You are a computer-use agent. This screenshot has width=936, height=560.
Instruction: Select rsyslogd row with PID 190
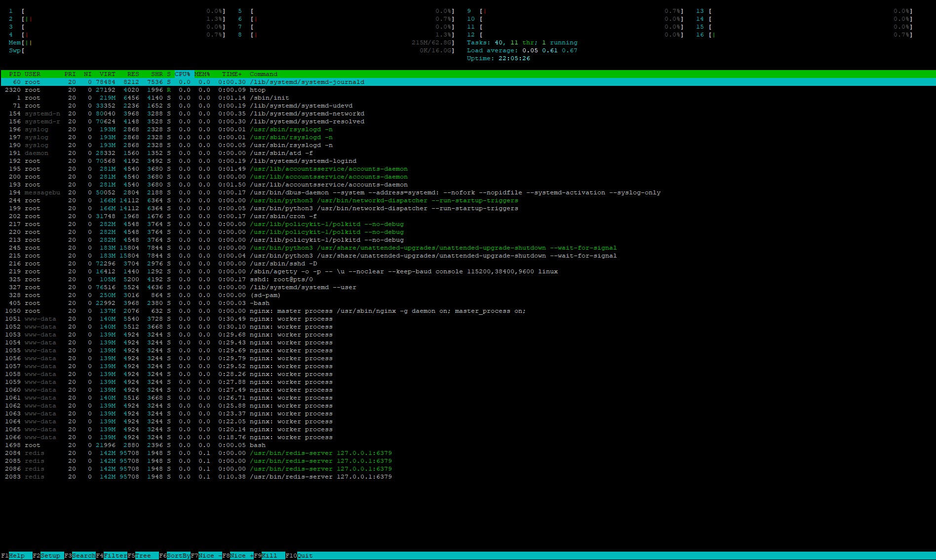pos(468,145)
